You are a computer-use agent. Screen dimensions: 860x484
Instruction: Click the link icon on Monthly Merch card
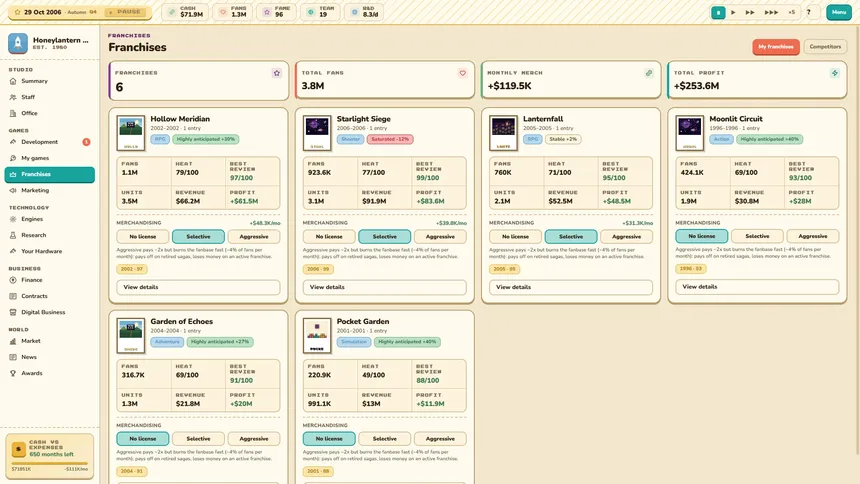tap(649, 73)
